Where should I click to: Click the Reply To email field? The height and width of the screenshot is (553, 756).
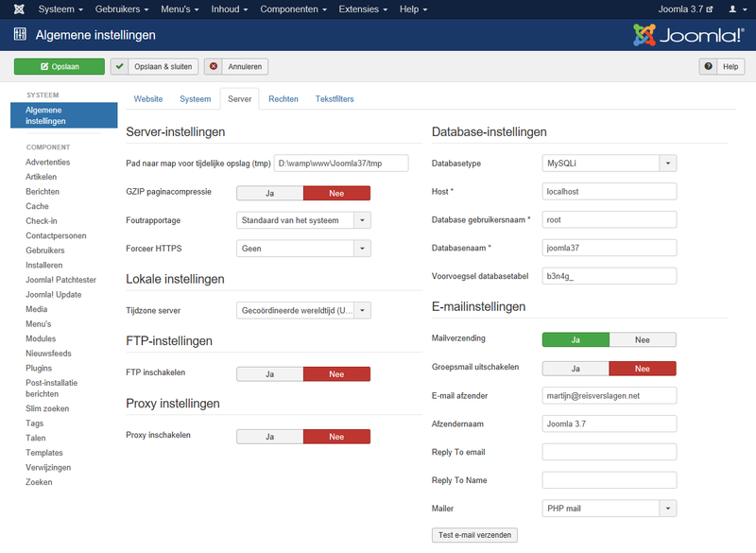610,452
